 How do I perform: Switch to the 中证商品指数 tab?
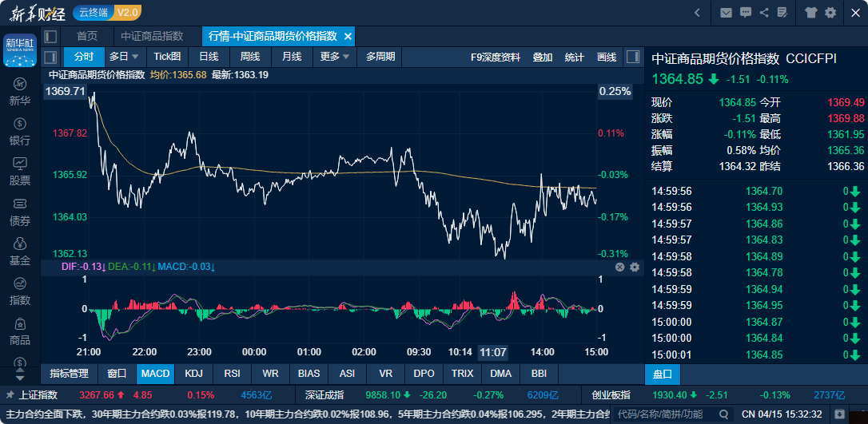click(152, 36)
